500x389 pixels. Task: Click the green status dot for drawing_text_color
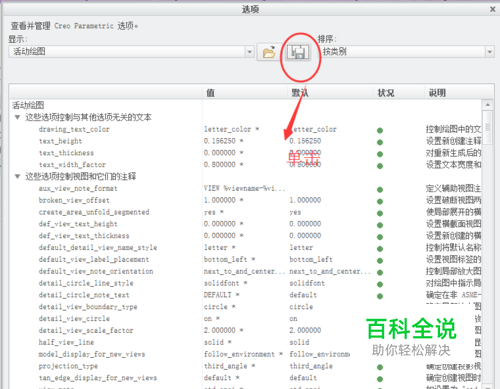380,130
